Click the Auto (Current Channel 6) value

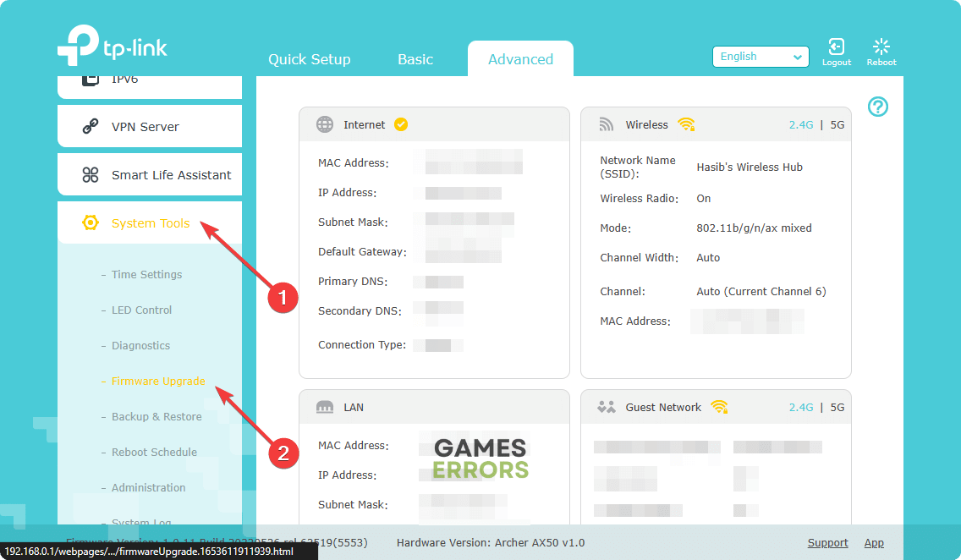(761, 292)
